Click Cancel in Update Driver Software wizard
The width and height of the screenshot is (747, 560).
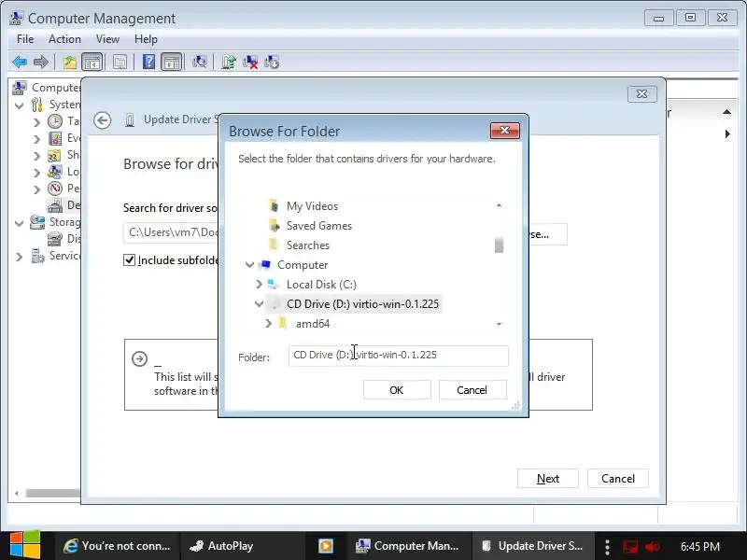(x=618, y=479)
